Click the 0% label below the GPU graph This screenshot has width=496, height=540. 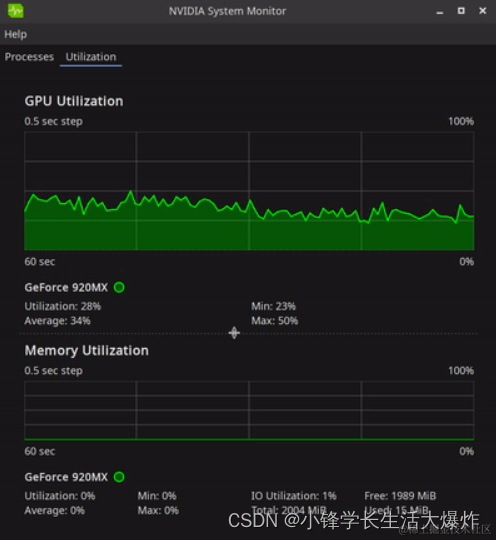click(466, 262)
